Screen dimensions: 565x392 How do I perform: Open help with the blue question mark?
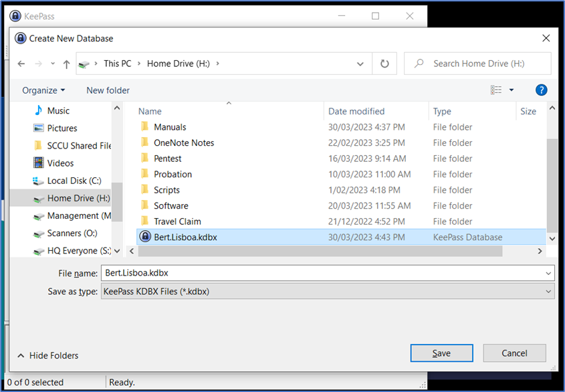[541, 90]
